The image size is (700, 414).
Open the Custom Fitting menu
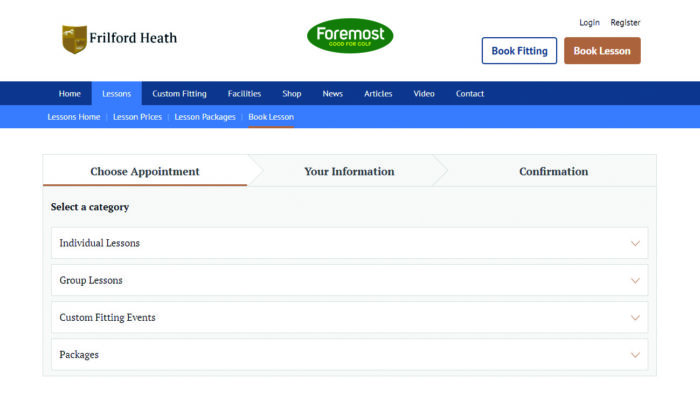point(179,94)
